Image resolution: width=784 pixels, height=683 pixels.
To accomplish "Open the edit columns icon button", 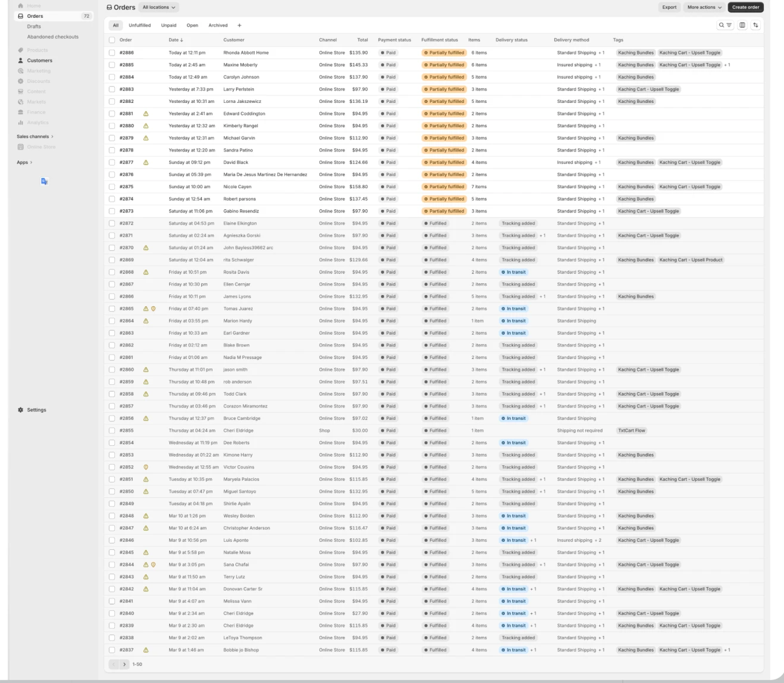I will (743, 25).
